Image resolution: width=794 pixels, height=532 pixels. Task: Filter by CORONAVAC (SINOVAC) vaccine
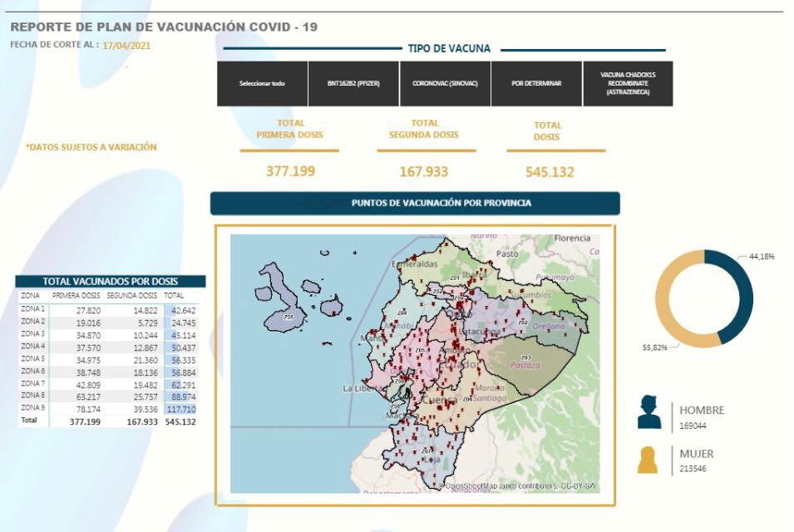(x=445, y=83)
